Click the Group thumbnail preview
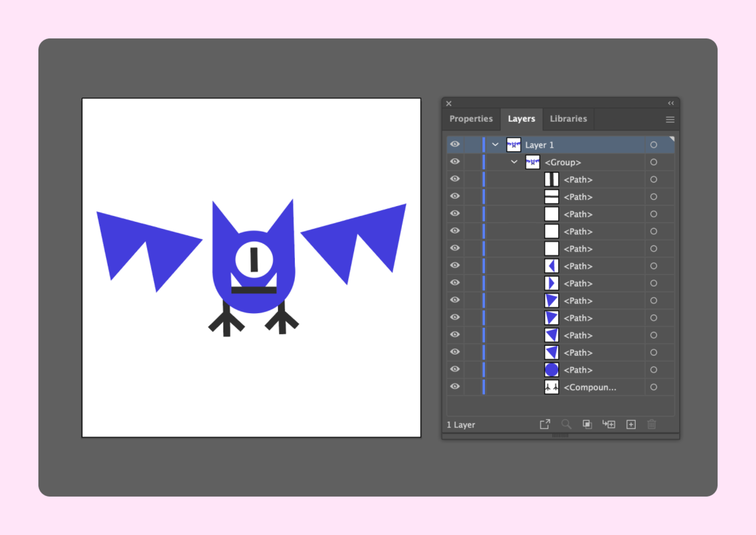 [x=532, y=163]
